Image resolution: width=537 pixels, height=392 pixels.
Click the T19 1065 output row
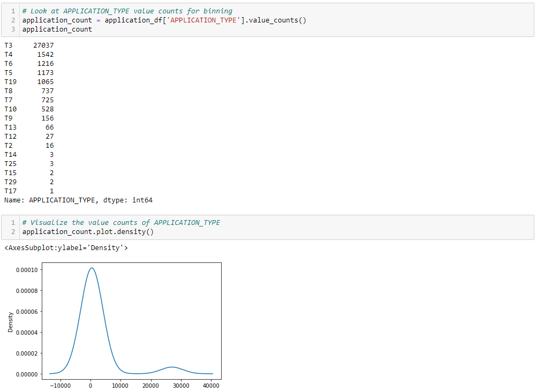29,81
